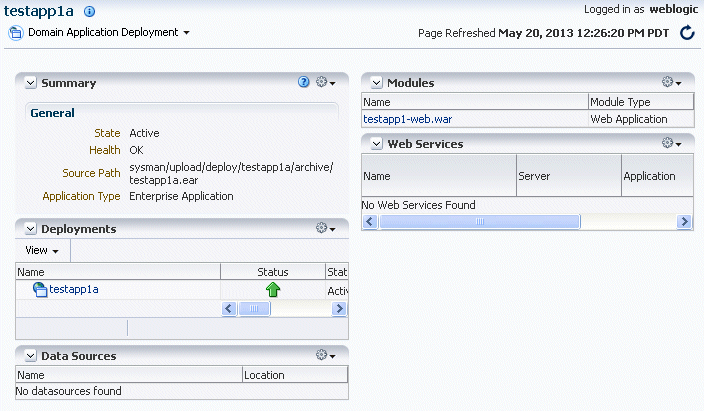Image resolution: width=704 pixels, height=411 pixels.
Task: Click the State Active value
Action: coord(144,133)
